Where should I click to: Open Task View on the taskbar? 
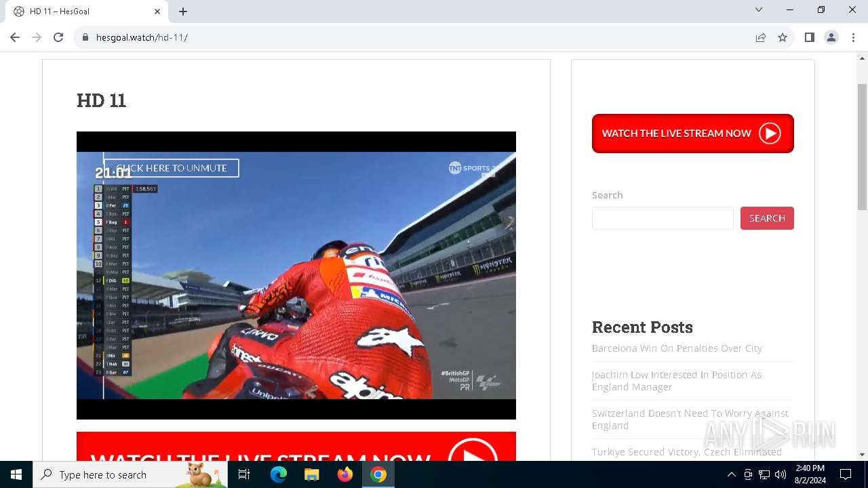point(244,474)
